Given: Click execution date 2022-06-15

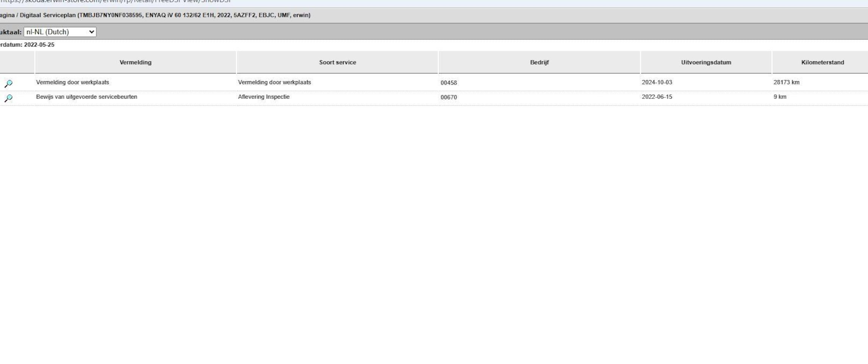Looking at the screenshot, I should 657,97.
